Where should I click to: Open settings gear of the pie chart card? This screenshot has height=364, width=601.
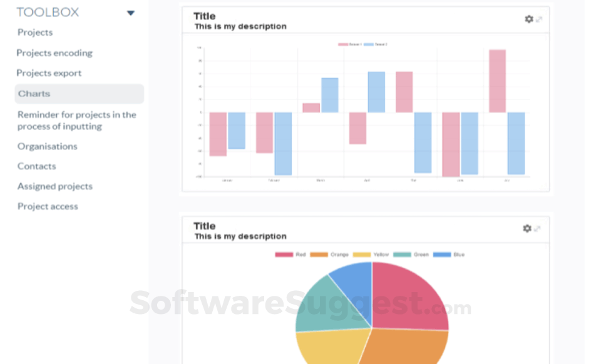pos(527,228)
